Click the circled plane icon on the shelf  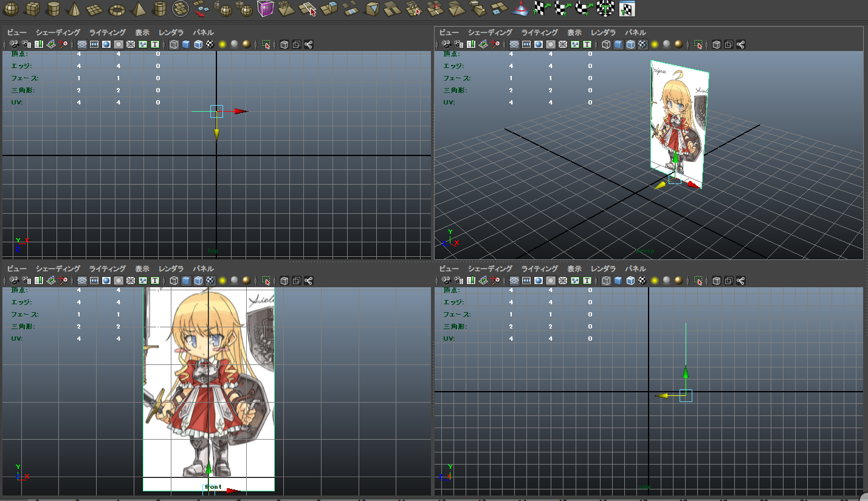pos(181,9)
